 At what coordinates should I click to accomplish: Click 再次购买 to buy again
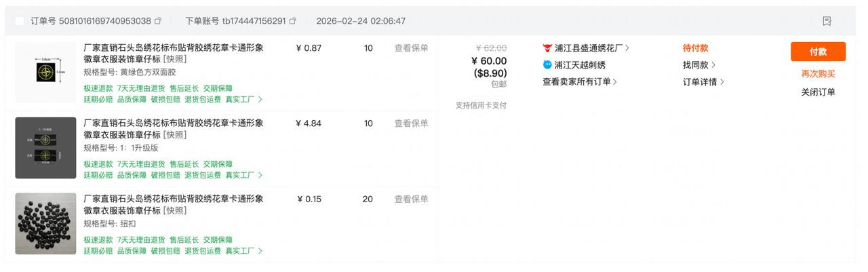[818, 74]
